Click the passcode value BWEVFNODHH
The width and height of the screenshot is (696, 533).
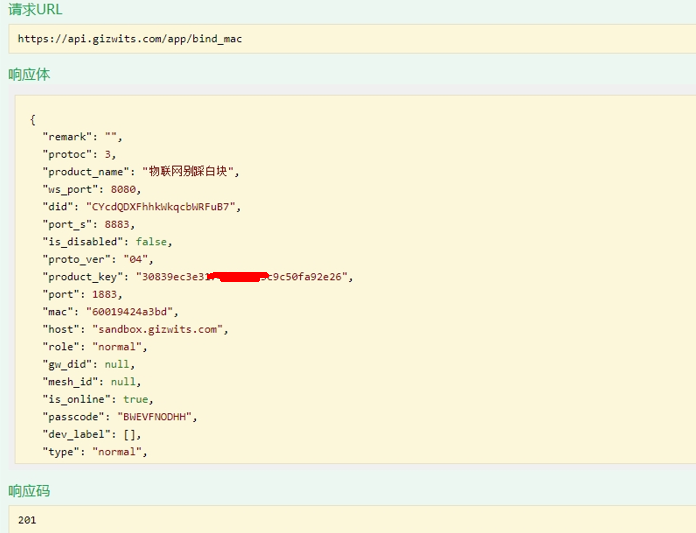pyautogui.click(x=154, y=417)
